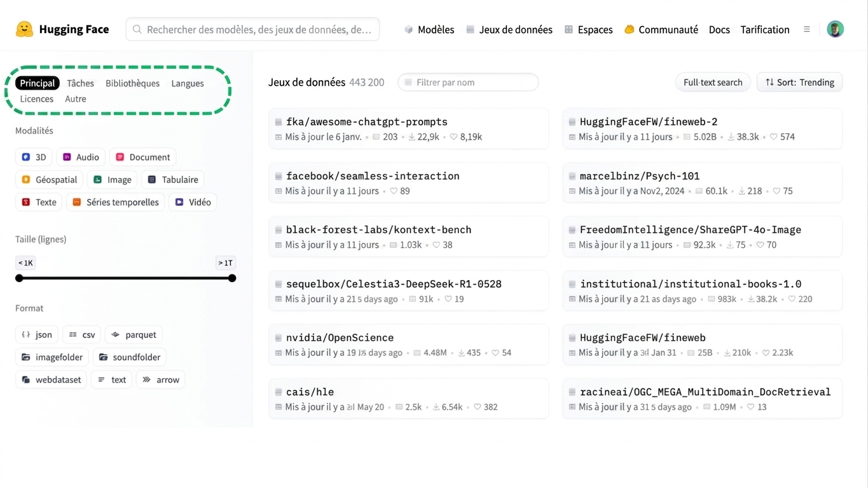Open HuggingFaceFW/fineweb-2 dataset
Screen dimensions: 868x488
tap(702, 128)
